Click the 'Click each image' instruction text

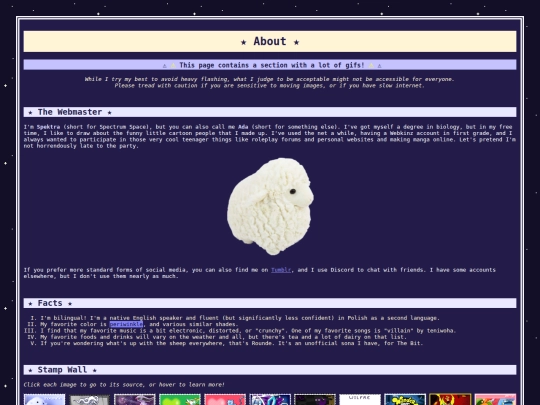124,384
